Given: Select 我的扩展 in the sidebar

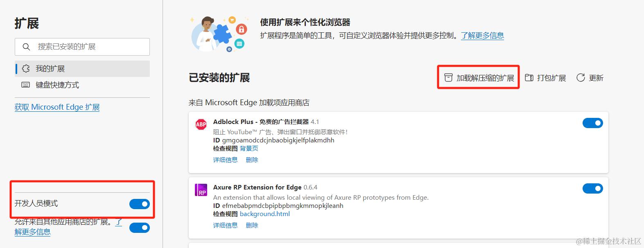Looking at the screenshot, I should (82, 69).
